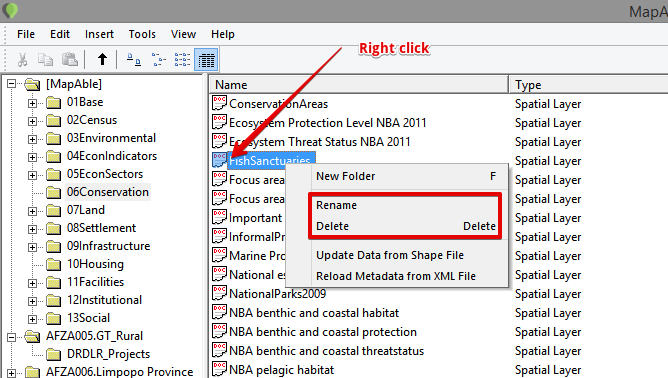668x378 pixels.
Task: Select the details view toolbar icon
Action: (207, 60)
